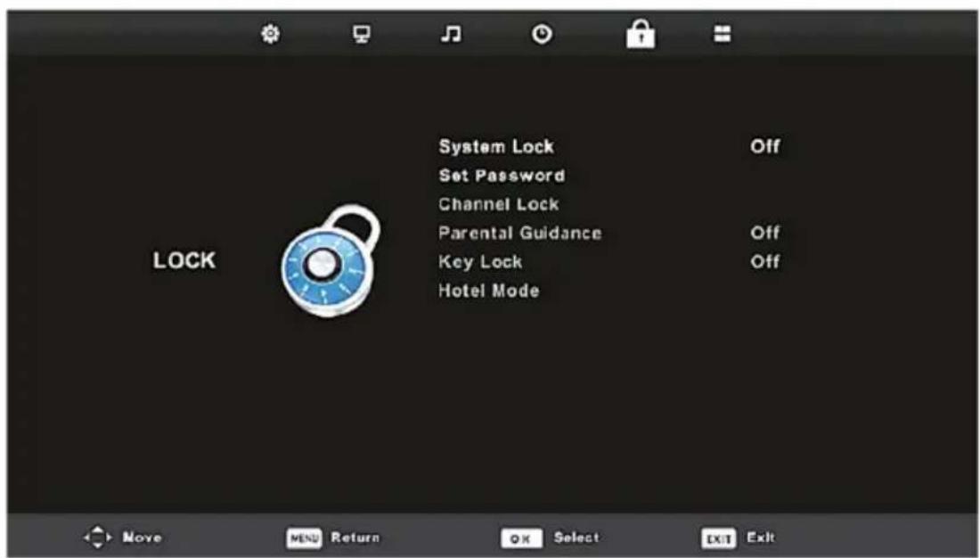Select the System Lock menu item
This screenshot has height=558, width=980.
coord(496,147)
